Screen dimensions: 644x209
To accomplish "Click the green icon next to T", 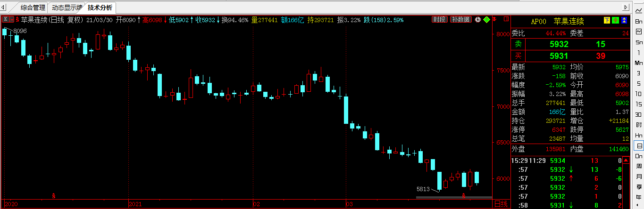I will (x=615, y=21).
